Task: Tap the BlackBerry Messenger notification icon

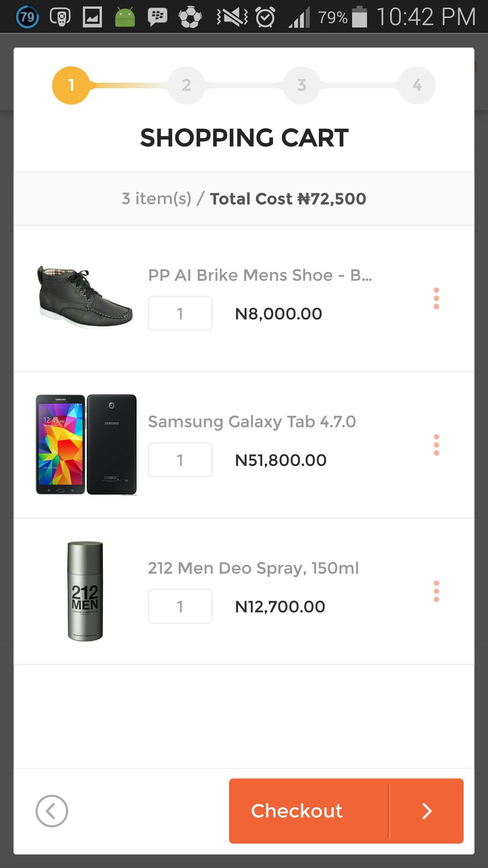Action: tap(157, 17)
